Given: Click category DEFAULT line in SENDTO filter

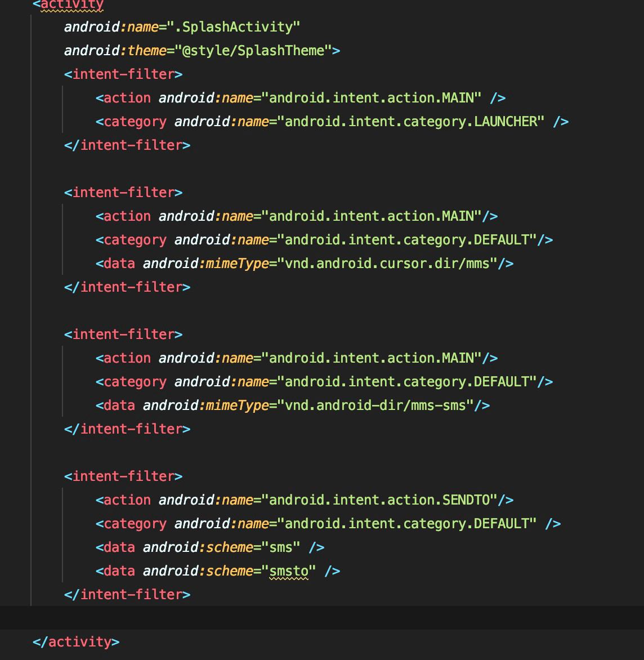Looking at the screenshot, I should [x=328, y=524].
